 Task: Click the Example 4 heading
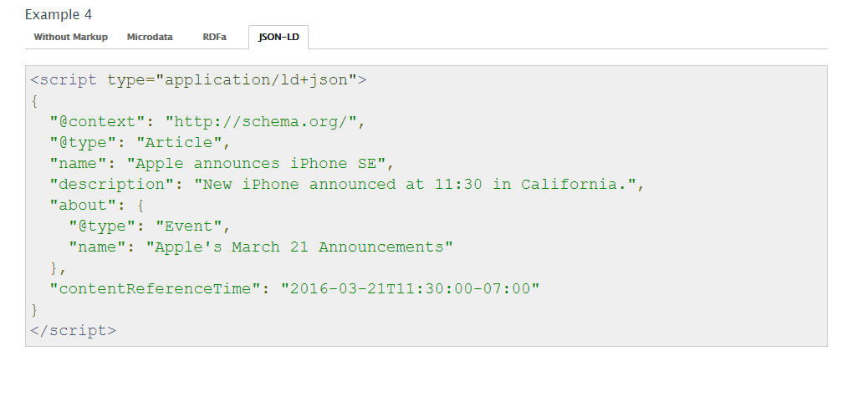[x=59, y=14]
